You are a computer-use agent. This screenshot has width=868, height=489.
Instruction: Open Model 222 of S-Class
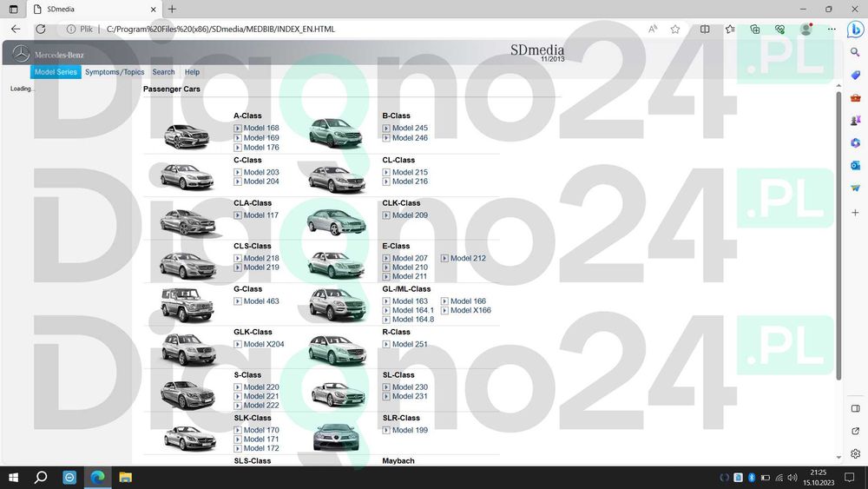[x=261, y=406]
